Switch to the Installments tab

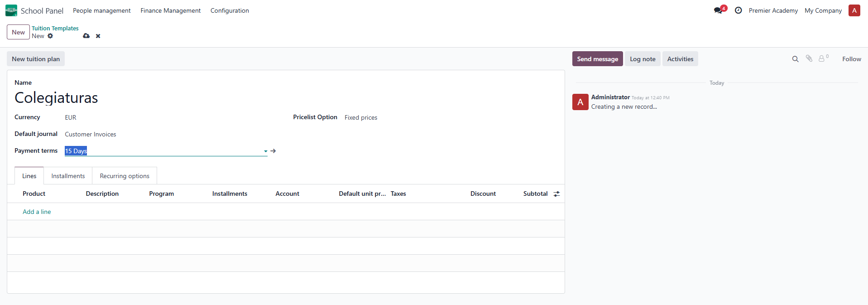pos(68,176)
